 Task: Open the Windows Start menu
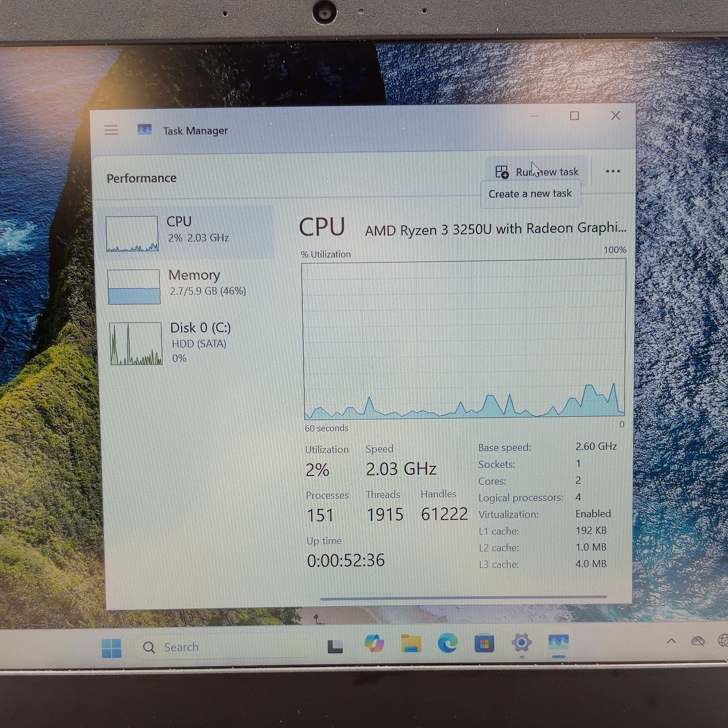click(x=112, y=648)
